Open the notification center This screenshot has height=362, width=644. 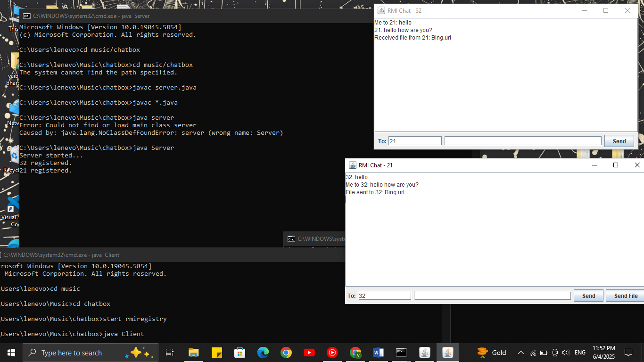(628, 353)
